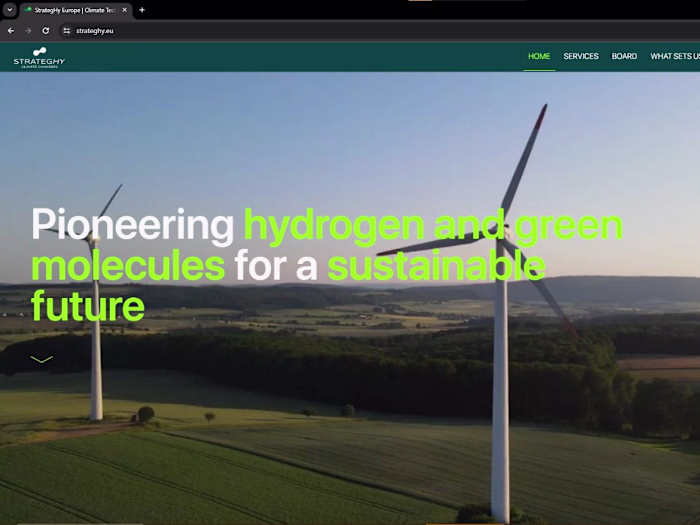Close the StrategHy Europe tab
The height and width of the screenshot is (525, 700).
click(125, 10)
